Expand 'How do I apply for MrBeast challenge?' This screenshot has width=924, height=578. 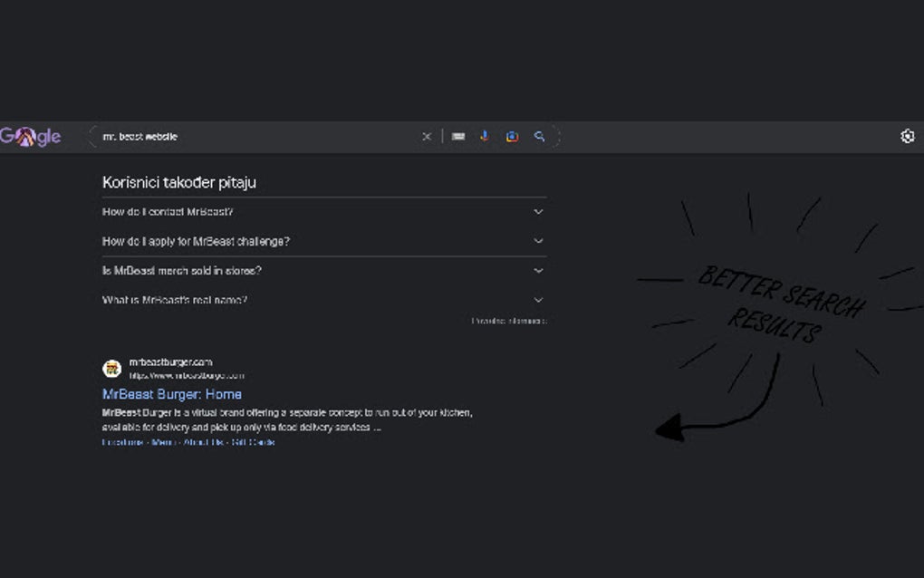click(x=196, y=241)
